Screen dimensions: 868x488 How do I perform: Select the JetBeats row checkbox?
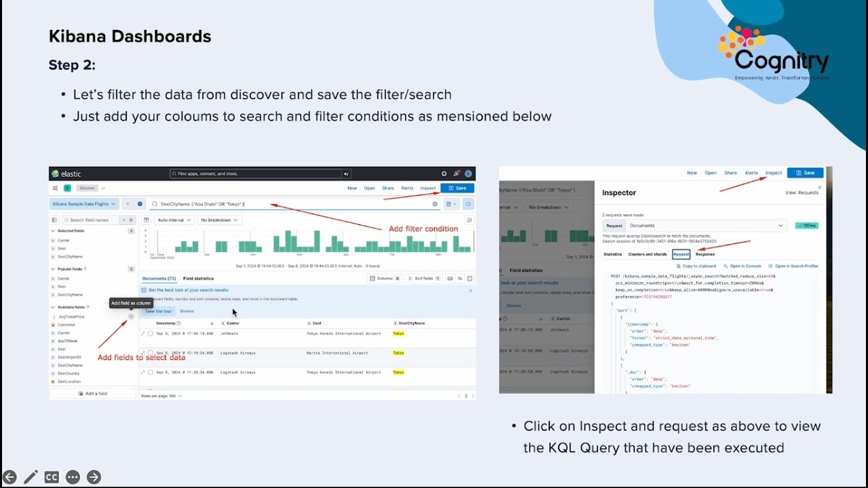tap(151, 333)
